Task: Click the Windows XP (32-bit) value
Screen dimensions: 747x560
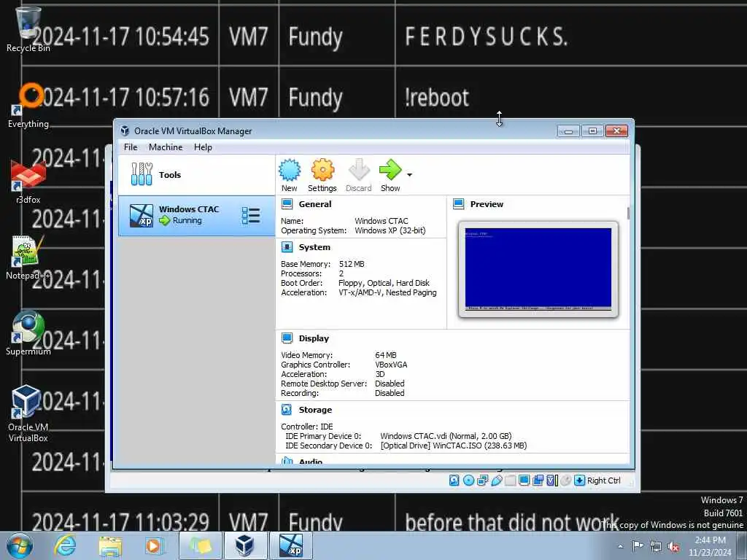Action: pos(390,230)
